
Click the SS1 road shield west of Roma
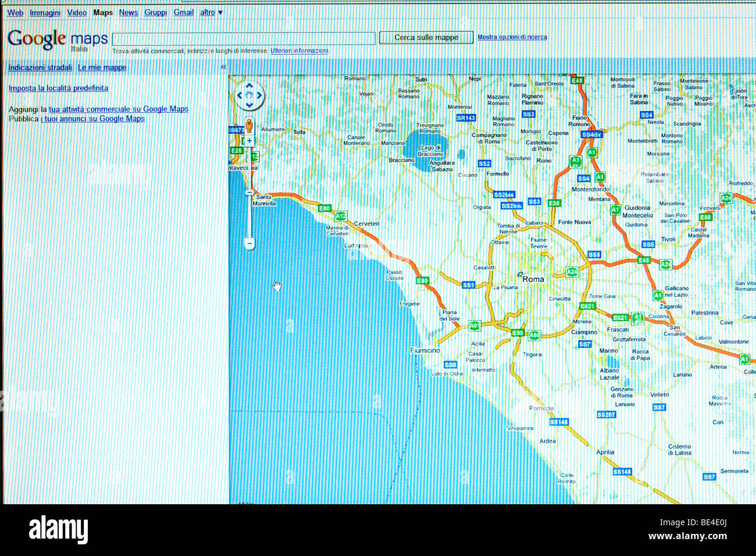pos(468,285)
